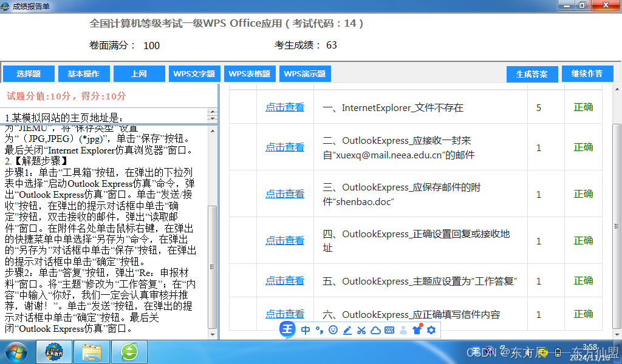
Task: Click 点击查看 for 应正确填写信件内容 row
Action: tap(285, 314)
